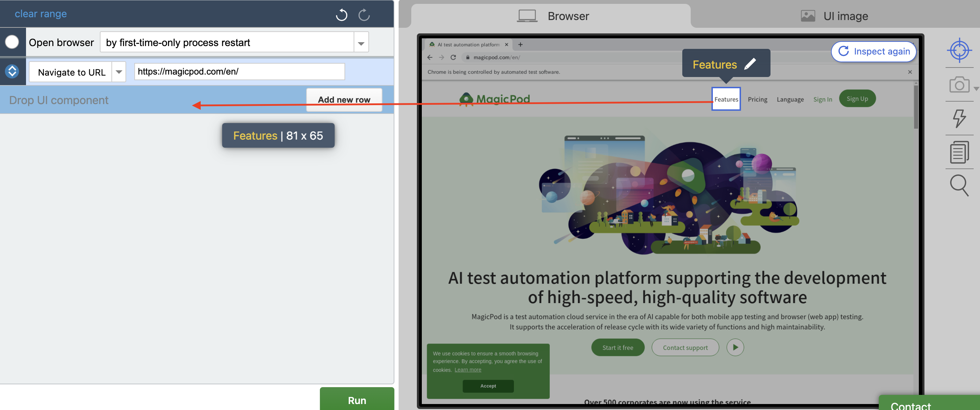Click Accept on the cookie banner
Screen dimensions: 980x410
point(488,386)
